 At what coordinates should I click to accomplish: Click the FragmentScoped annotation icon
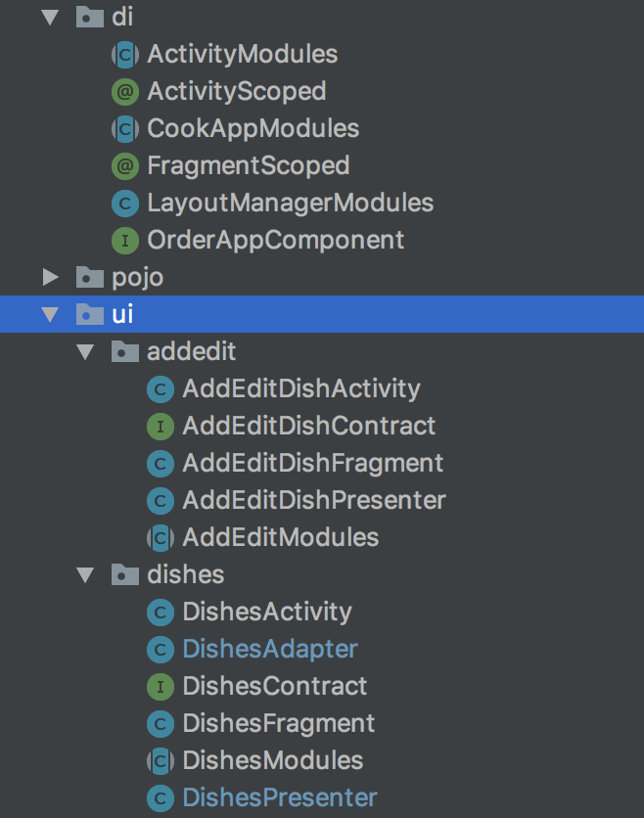pos(124,166)
